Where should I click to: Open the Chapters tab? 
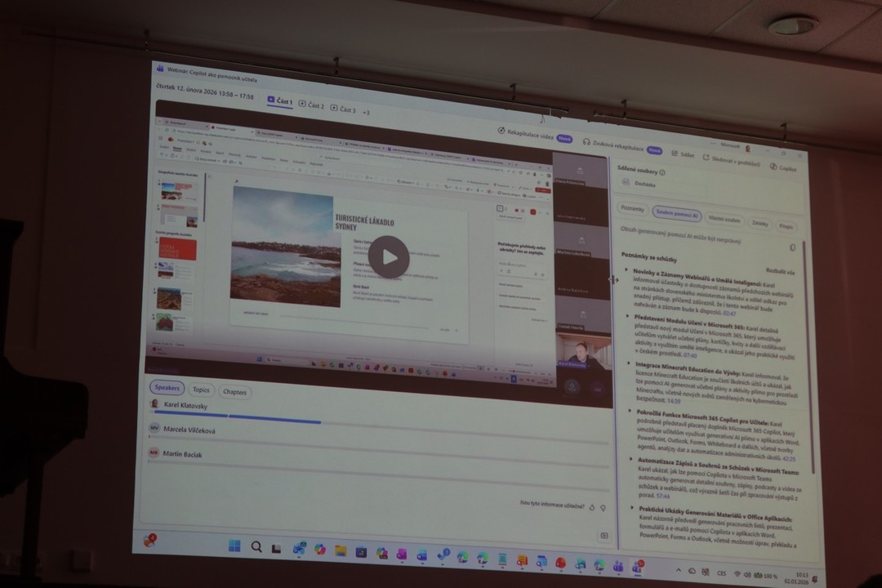pyautogui.click(x=234, y=392)
